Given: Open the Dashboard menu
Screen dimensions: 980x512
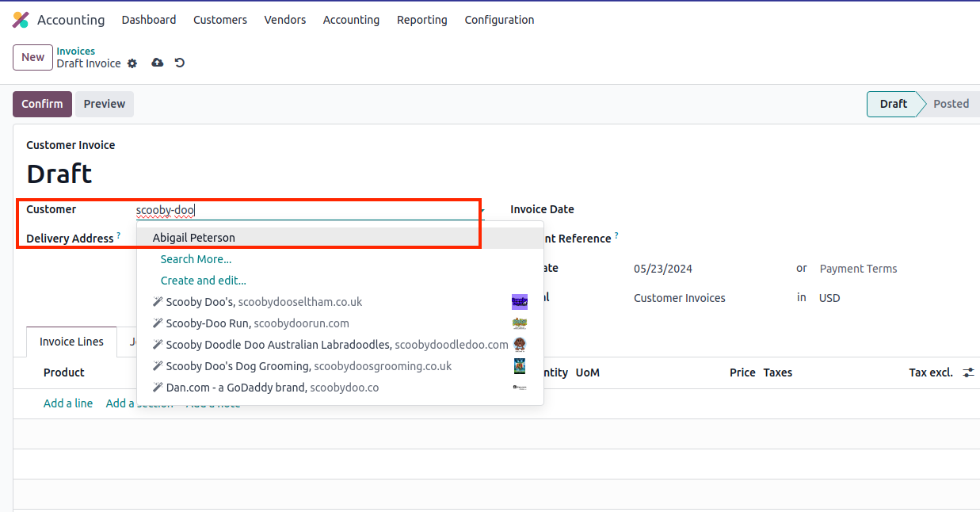Looking at the screenshot, I should click(149, 20).
